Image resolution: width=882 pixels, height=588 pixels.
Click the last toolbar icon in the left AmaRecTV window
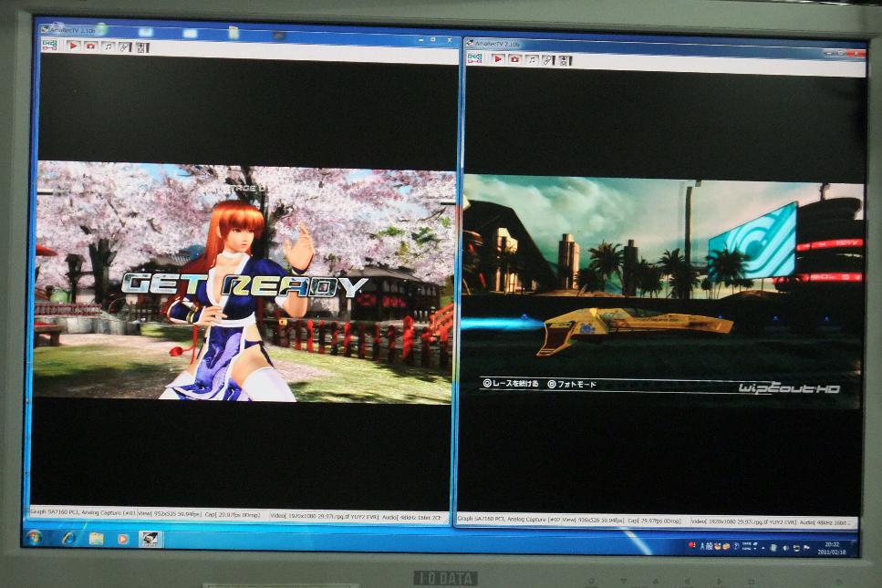click(142, 47)
